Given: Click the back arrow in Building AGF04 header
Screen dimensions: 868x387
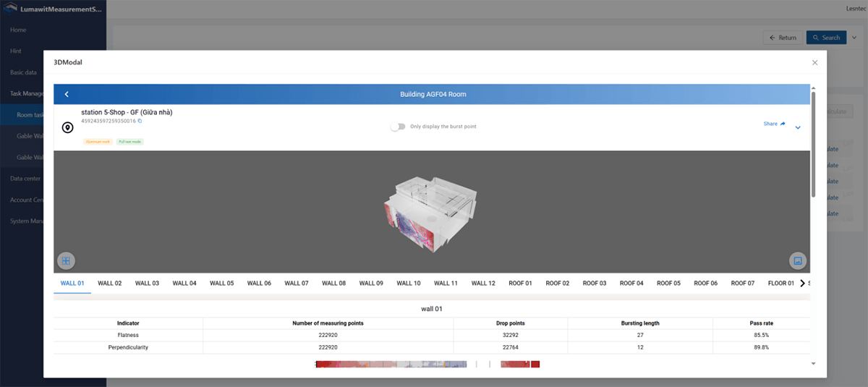Looking at the screenshot, I should pyautogui.click(x=67, y=95).
